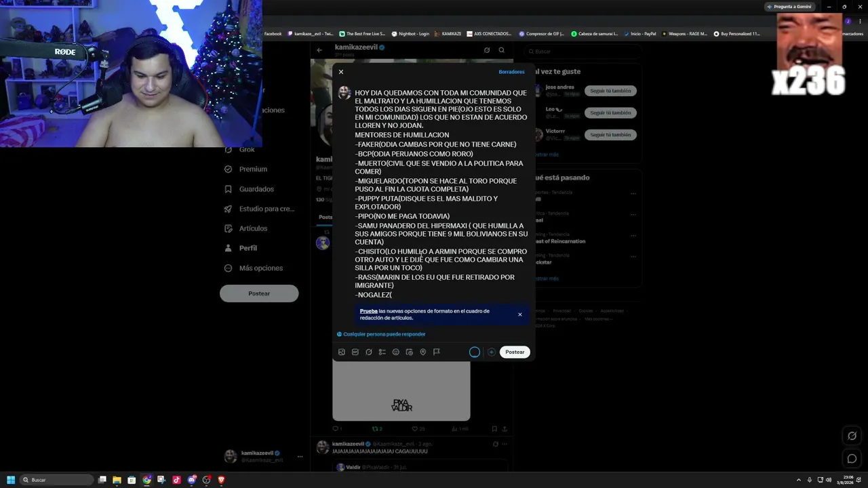
Task: Open the Facebook bookmark
Action: click(x=273, y=34)
